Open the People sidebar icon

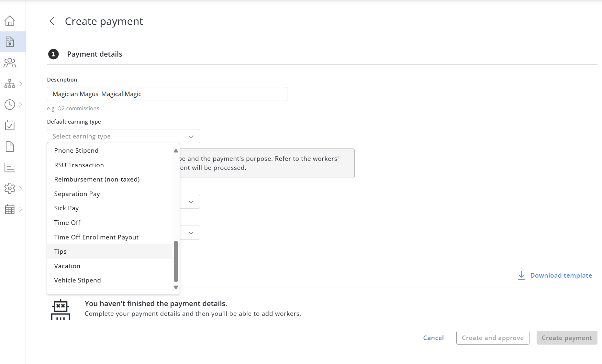[10, 63]
